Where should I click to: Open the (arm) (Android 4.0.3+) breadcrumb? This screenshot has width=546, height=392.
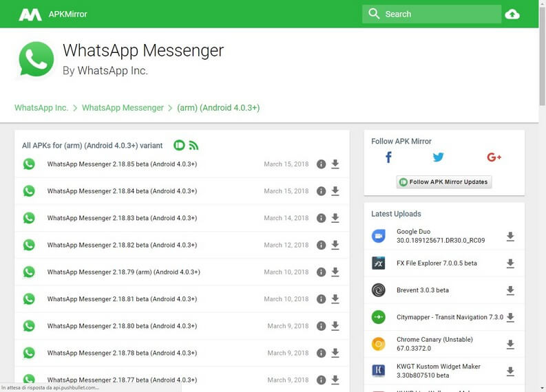(218, 108)
